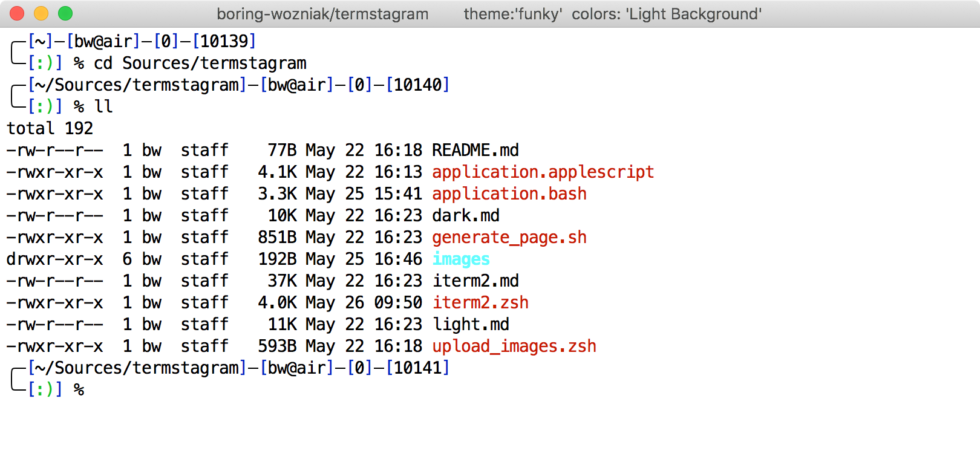Click the red iterm2.zsh filename

coord(480,302)
